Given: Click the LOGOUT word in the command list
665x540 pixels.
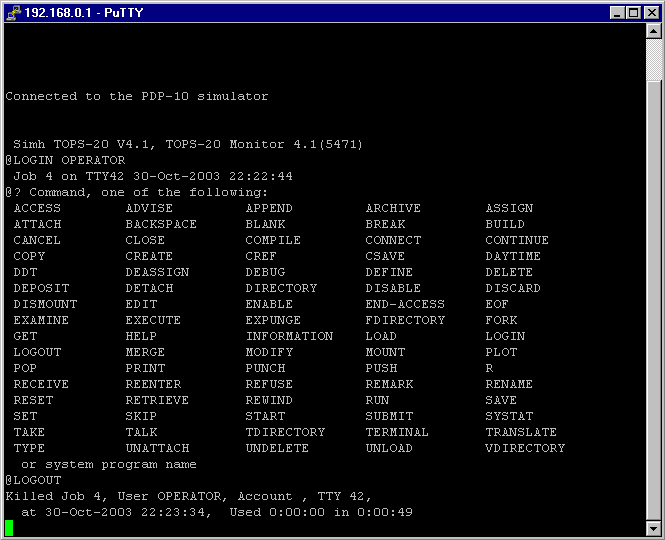Looking at the screenshot, I should (x=37, y=352).
